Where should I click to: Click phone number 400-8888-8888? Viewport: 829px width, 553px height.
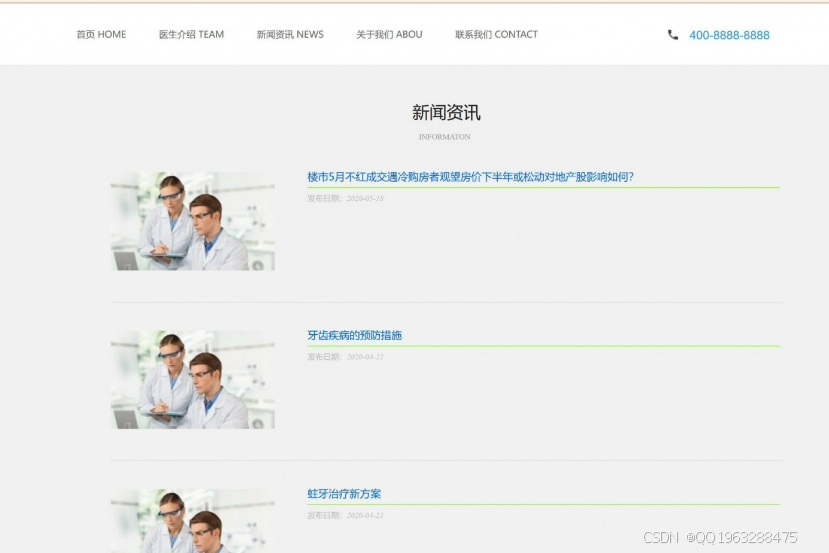729,35
